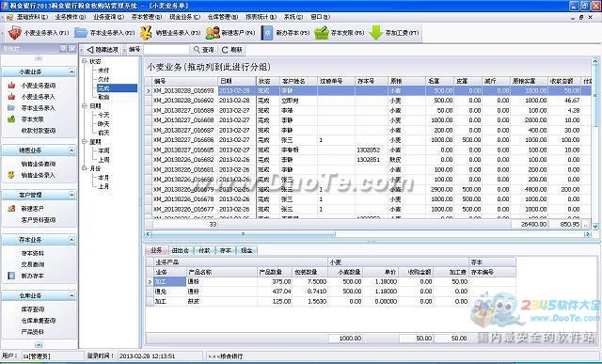Collapse the 客户管理 sidebar group
The width and height of the screenshot is (602, 364).
(71, 195)
